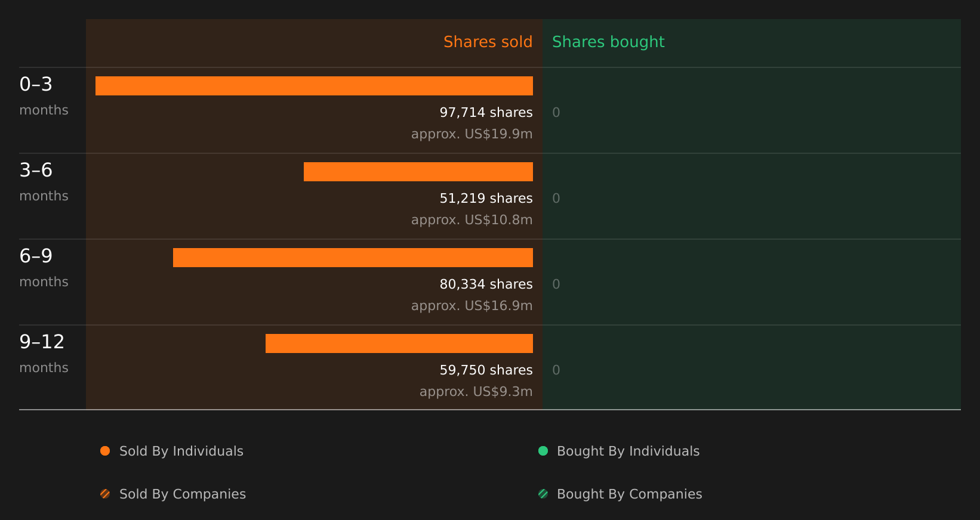Click the 9–12 months orange sold bar
980x520 pixels.
tap(399, 343)
